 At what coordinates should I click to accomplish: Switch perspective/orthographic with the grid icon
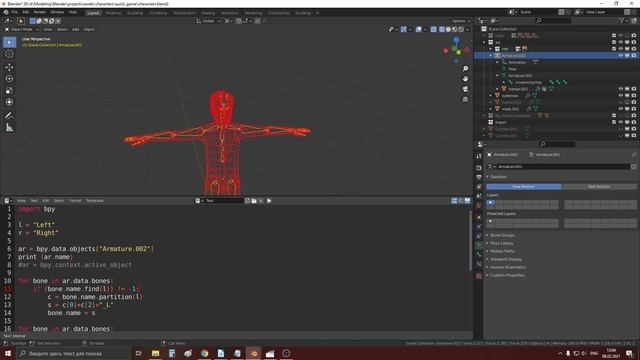(x=465, y=99)
